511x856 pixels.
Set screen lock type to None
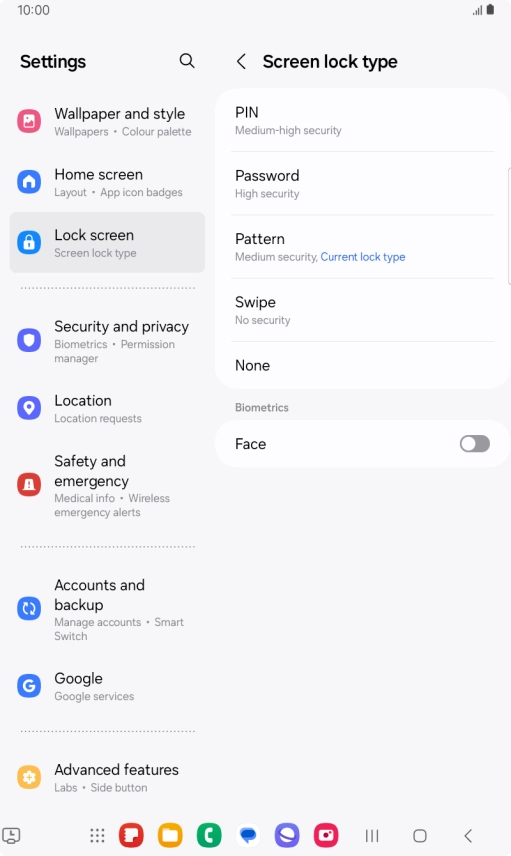[363, 365]
